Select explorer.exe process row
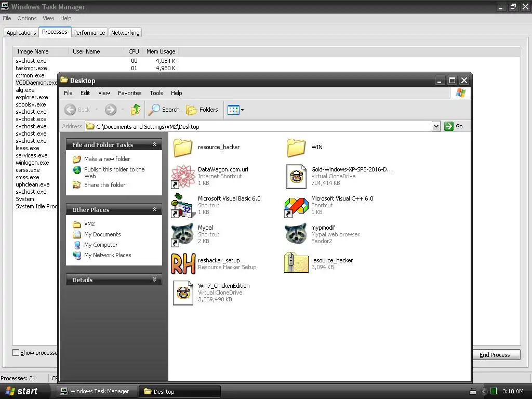 [x=32, y=97]
